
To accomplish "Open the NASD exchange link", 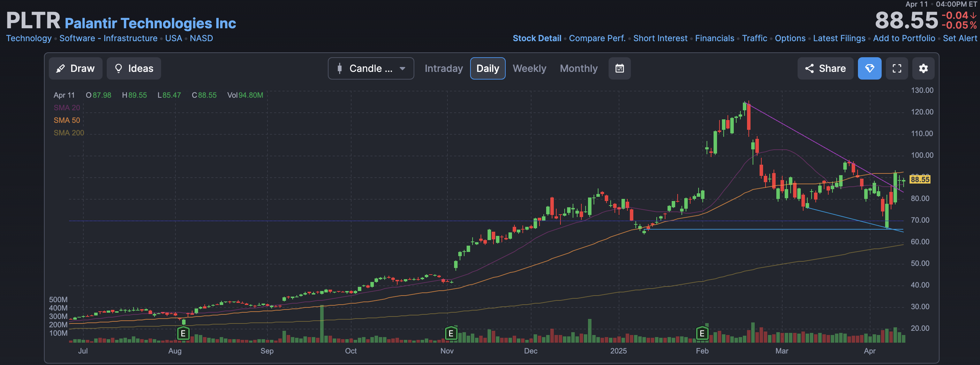I will point(201,38).
